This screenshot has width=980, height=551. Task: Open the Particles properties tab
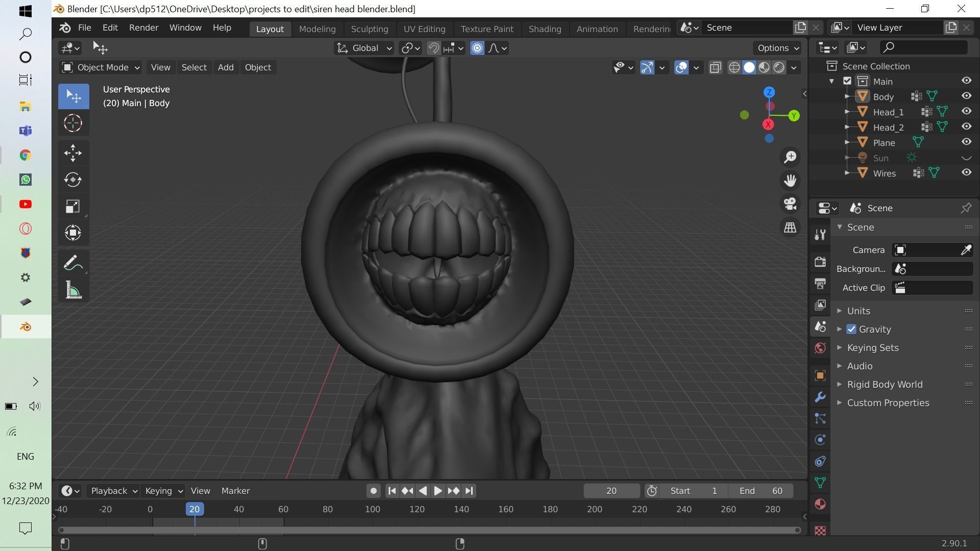820,418
